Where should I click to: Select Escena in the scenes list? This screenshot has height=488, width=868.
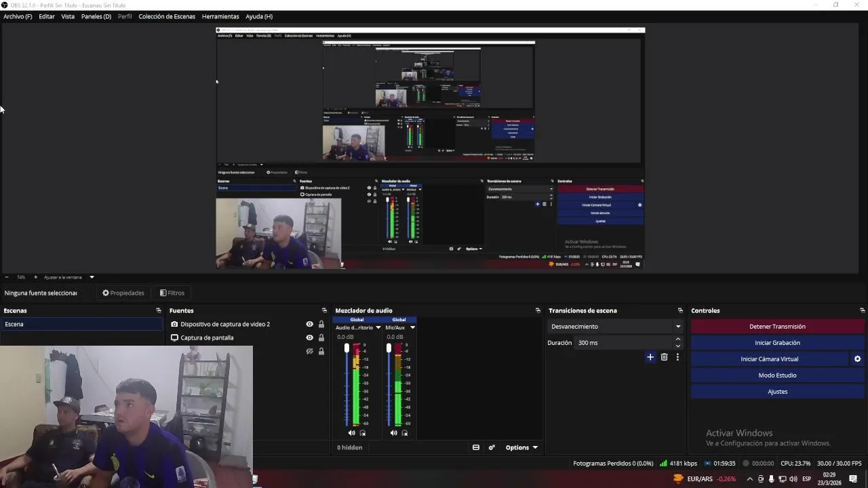(81, 324)
